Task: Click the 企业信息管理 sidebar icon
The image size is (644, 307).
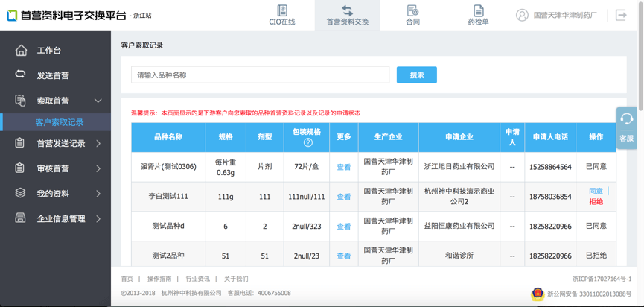Action: coord(20,218)
